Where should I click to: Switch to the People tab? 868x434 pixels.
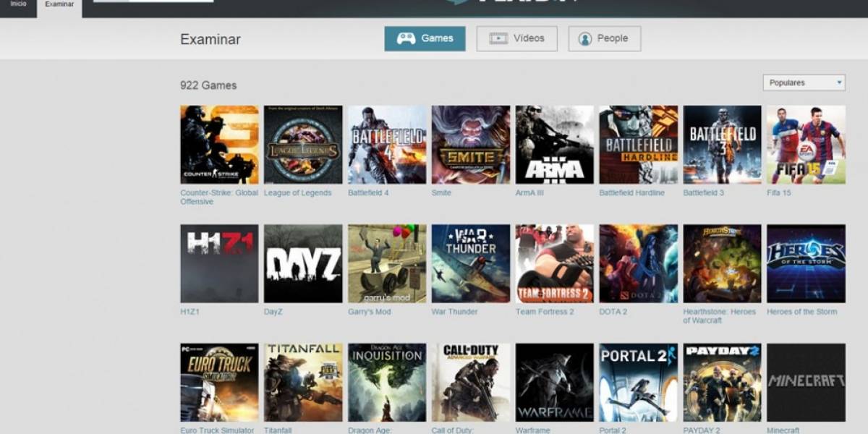click(604, 38)
